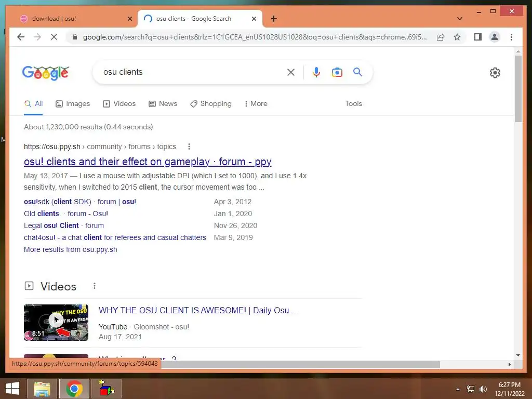This screenshot has height=399, width=532.
Task: Open the tab search chevron
Action: (460, 19)
